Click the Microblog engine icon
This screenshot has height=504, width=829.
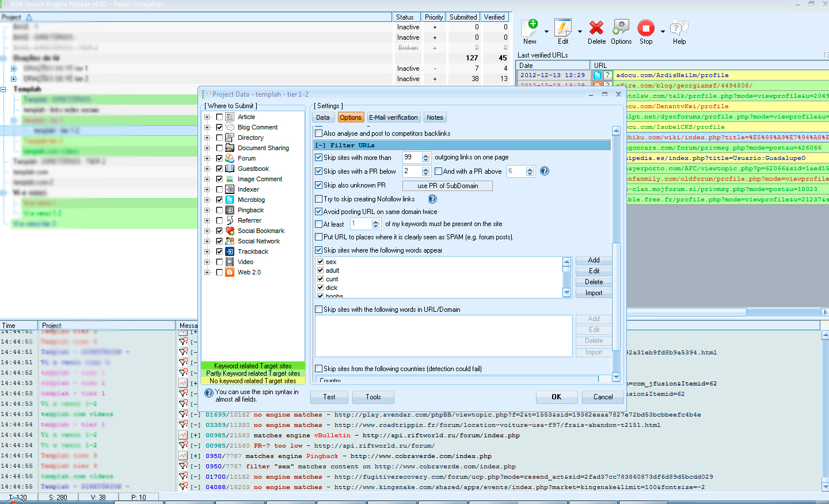[230, 200]
